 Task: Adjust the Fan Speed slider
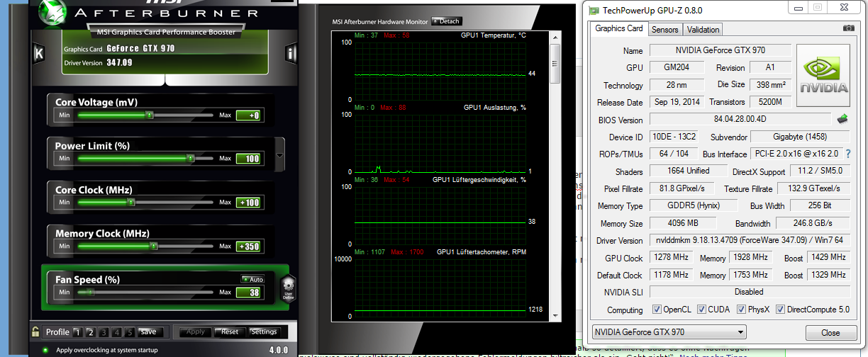pyautogui.click(x=145, y=292)
